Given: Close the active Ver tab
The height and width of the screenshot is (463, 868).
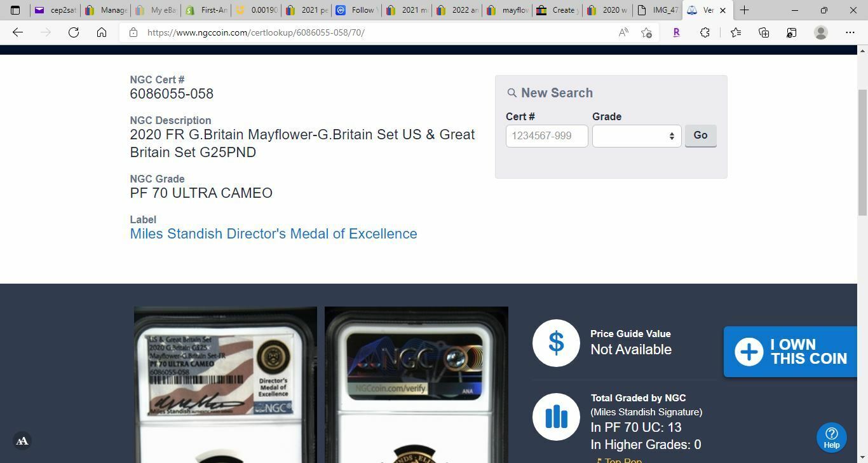Looking at the screenshot, I should point(722,10).
